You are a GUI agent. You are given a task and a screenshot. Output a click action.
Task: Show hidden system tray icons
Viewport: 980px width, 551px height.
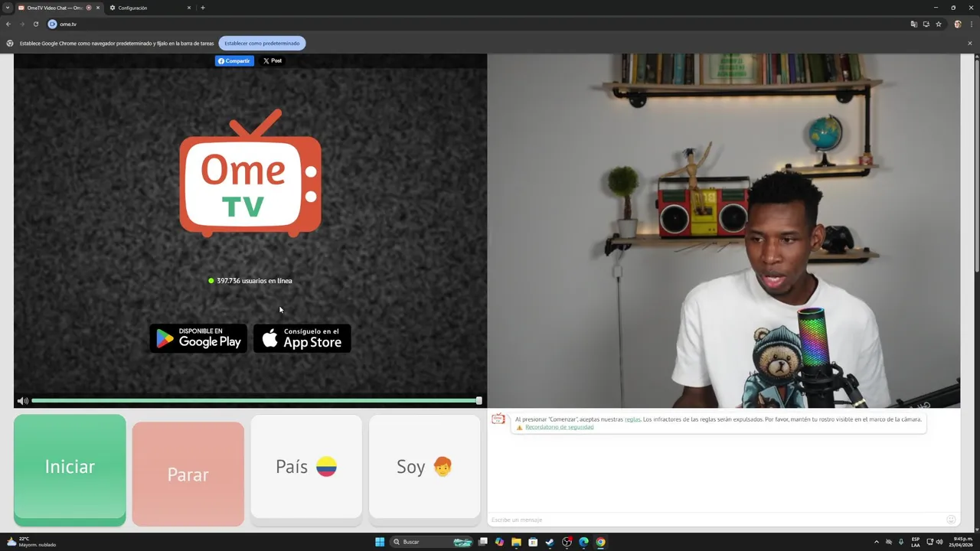point(877,542)
